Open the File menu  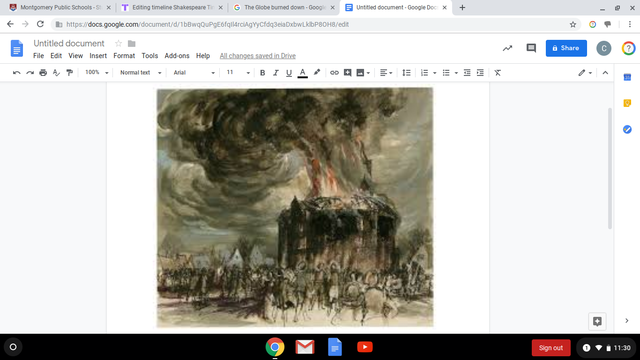(x=38, y=56)
